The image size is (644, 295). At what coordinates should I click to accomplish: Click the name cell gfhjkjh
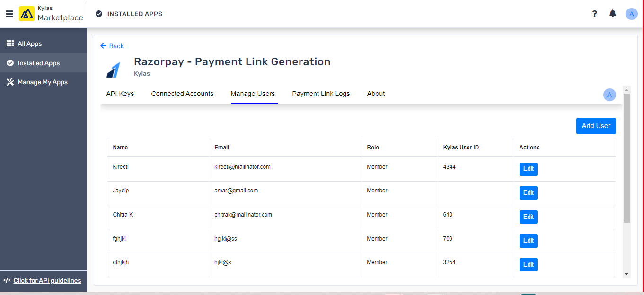click(x=121, y=262)
